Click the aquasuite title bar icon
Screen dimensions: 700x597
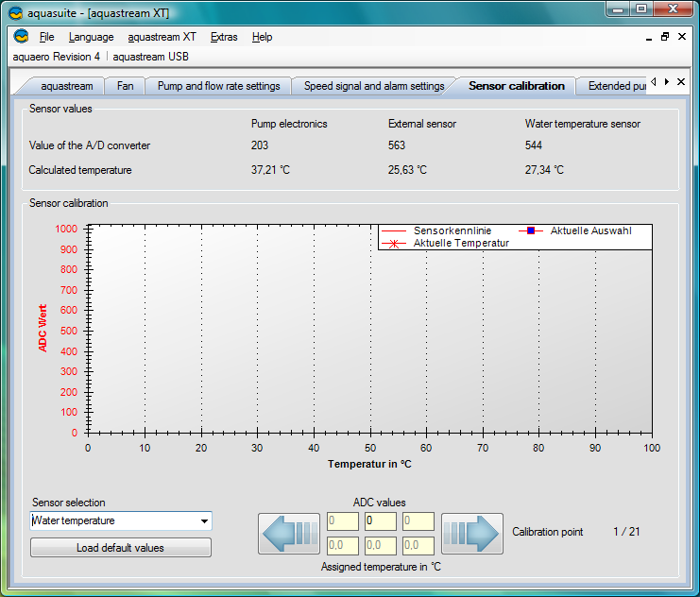pos(16,13)
